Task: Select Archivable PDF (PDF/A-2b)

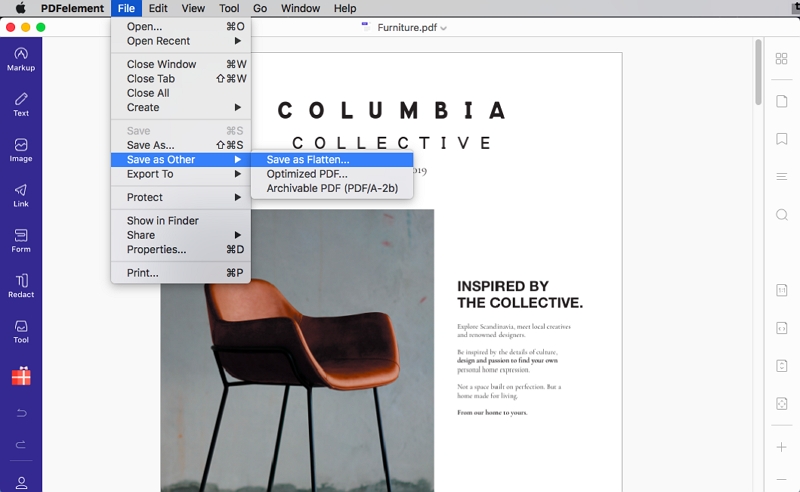Action: [332, 188]
